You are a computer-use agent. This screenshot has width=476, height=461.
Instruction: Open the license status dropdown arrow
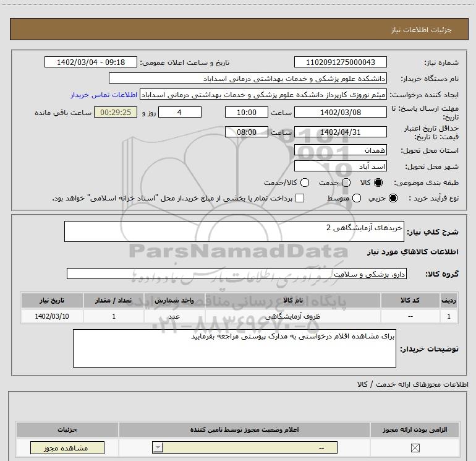click(x=158, y=447)
